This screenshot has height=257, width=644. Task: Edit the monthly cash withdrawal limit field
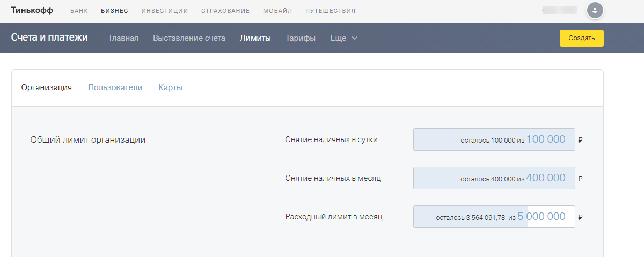pyautogui.click(x=494, y=178)
